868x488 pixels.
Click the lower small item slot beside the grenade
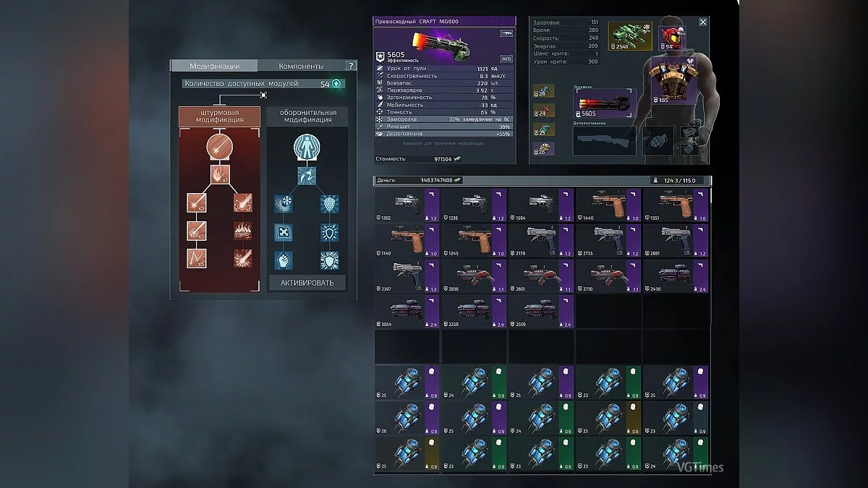point(689,148)
